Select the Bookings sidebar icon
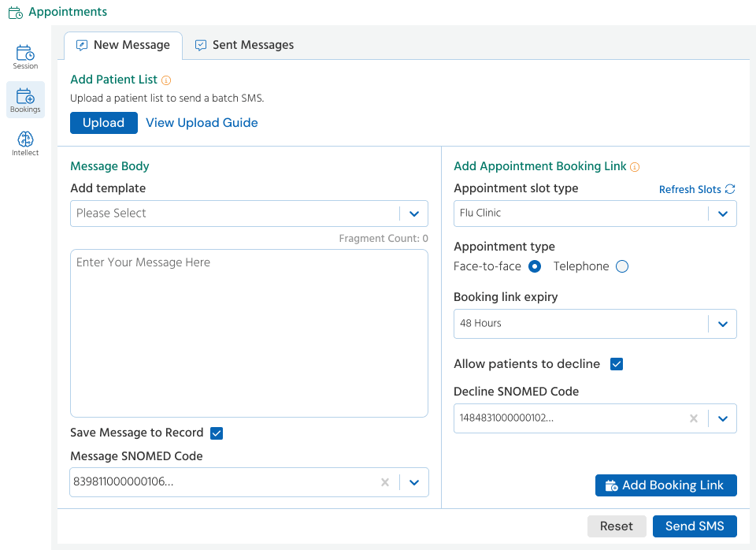 point(25,100)
